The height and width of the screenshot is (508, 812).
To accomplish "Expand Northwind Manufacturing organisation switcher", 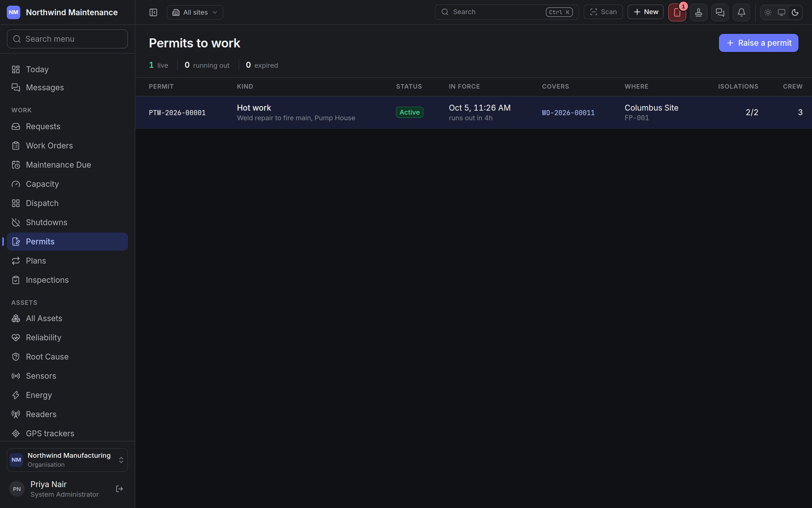I will coord(67,460).
